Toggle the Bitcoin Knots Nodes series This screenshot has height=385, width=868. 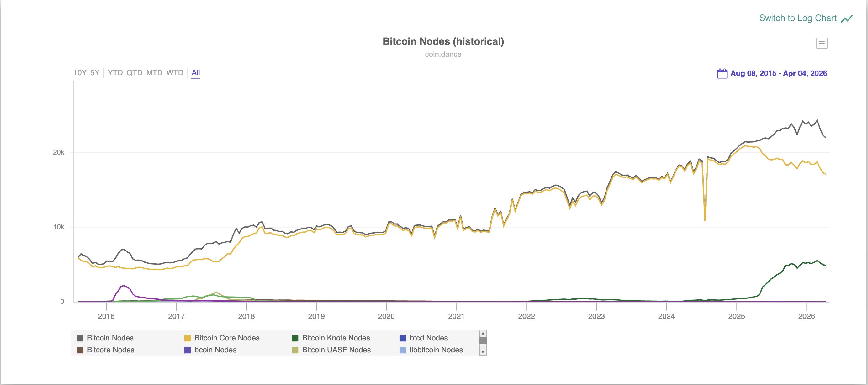336,338
